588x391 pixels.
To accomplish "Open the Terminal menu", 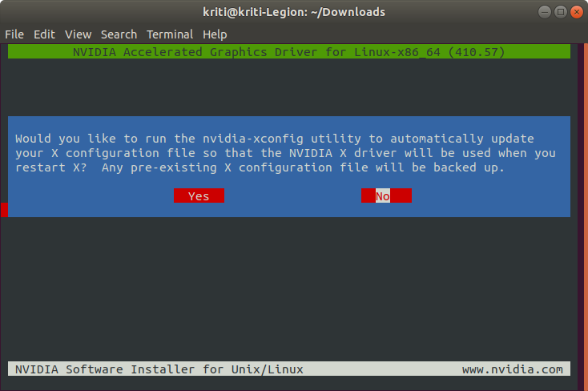I will 170,34.
